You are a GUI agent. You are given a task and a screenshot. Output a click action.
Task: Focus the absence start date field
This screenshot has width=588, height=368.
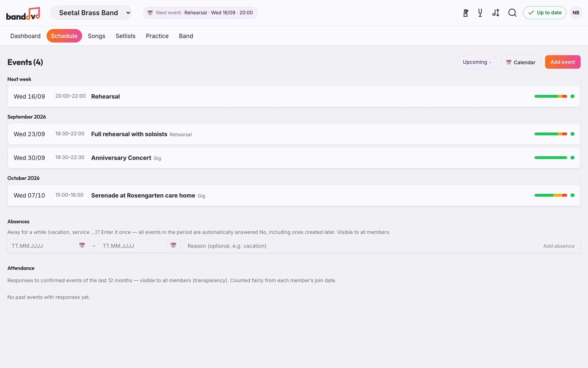[42, 246]
